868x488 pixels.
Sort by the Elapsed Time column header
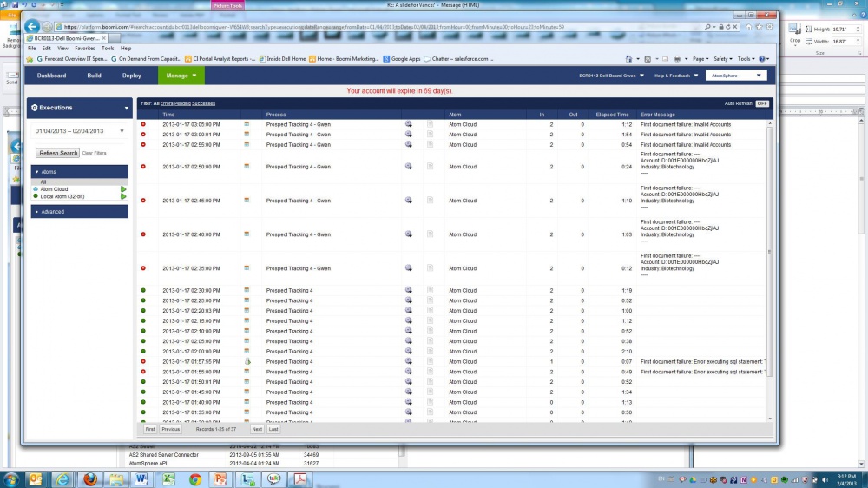pyautogui.click(x=612, y=115)
